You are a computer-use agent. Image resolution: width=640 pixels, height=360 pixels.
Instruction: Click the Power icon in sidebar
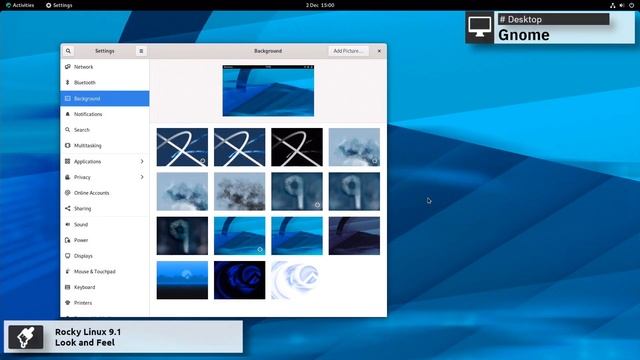click(x=68, y=240)
